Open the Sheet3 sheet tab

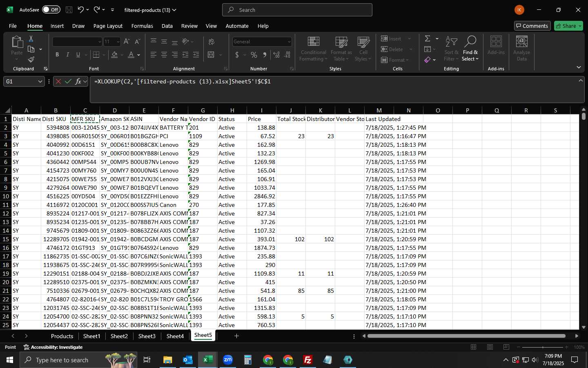coord(147,336)
